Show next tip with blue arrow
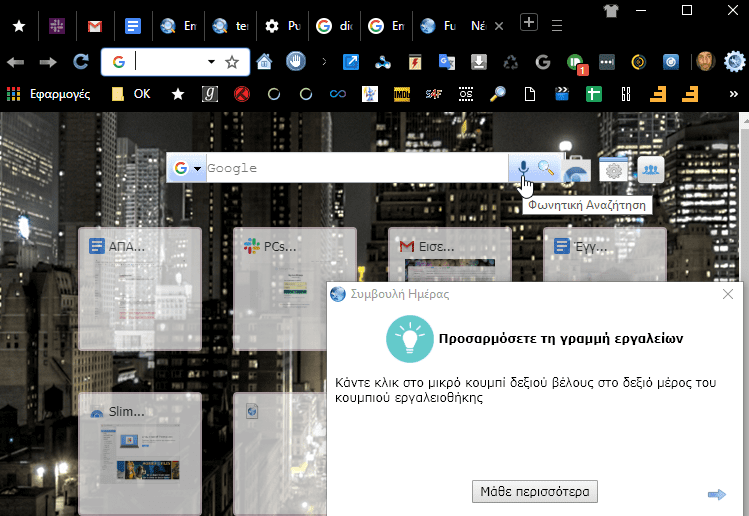 pyautogui.click(x=717, y=494)
